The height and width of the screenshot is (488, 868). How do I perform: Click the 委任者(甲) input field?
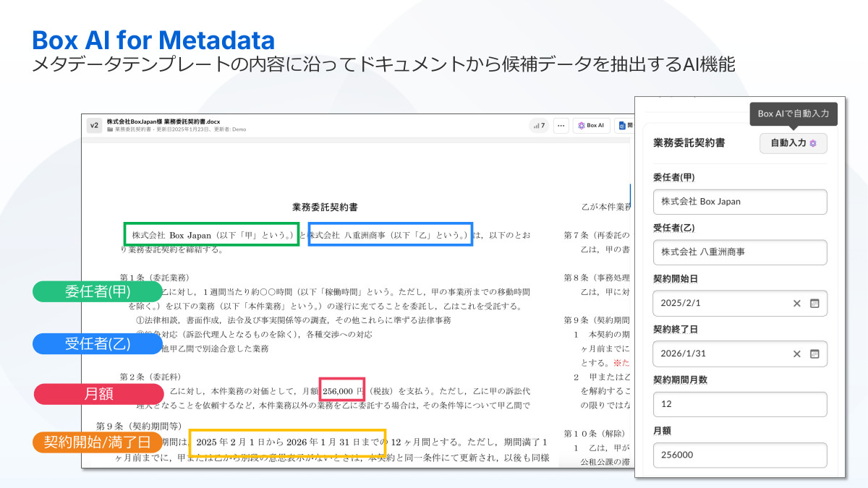pyautogui.click(x=740, y=202)
